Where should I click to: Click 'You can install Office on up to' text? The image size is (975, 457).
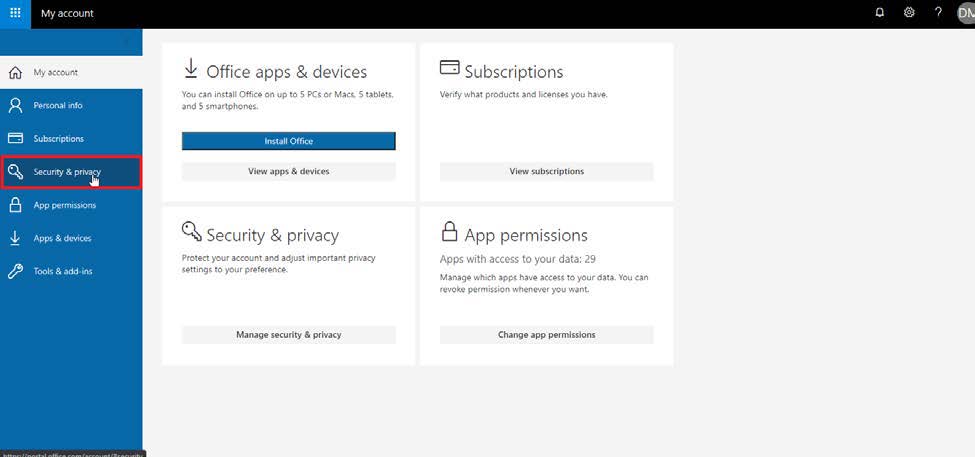pos(287,101)
